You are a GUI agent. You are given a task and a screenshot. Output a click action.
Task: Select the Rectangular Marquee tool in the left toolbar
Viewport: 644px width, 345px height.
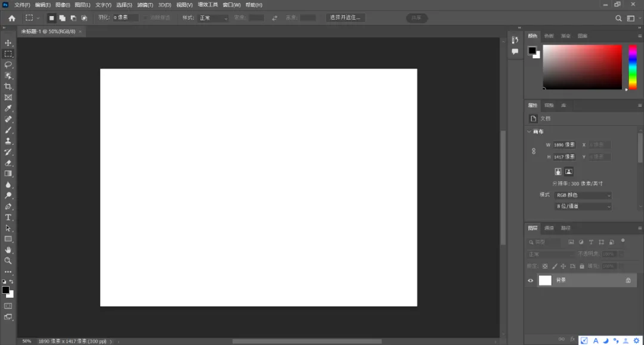(8, 54)
